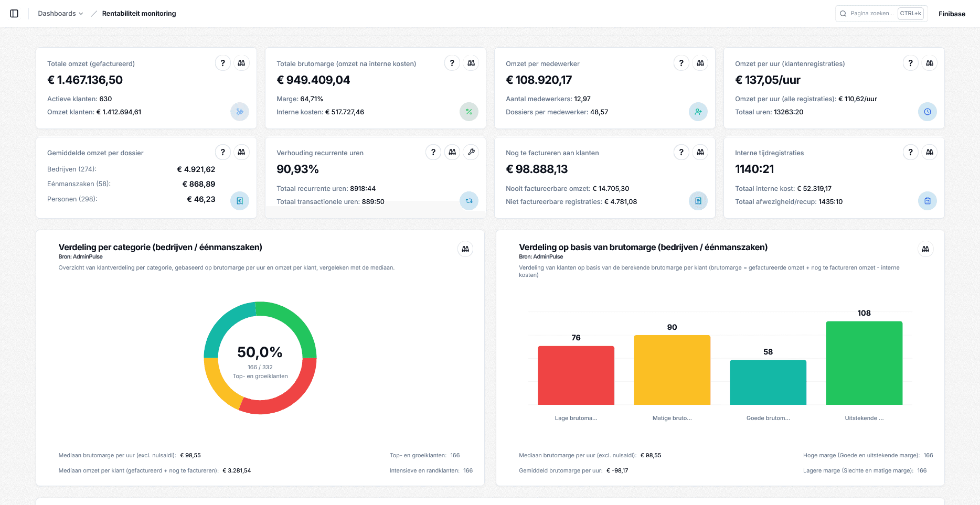This screenshot has height=505, width=980.
Task: Click binoculars icon on Verdeling per categorie chart
Action: coord(465,249)
